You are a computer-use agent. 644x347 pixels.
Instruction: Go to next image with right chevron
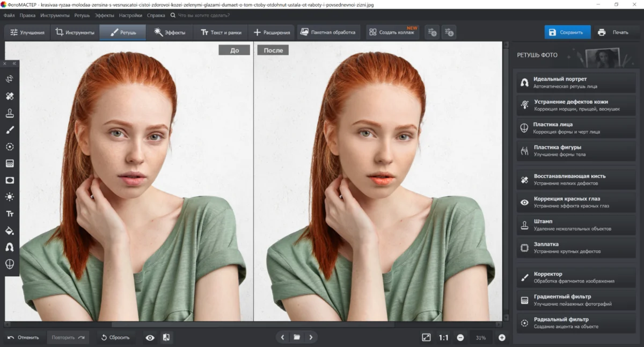tap(311, 337)
